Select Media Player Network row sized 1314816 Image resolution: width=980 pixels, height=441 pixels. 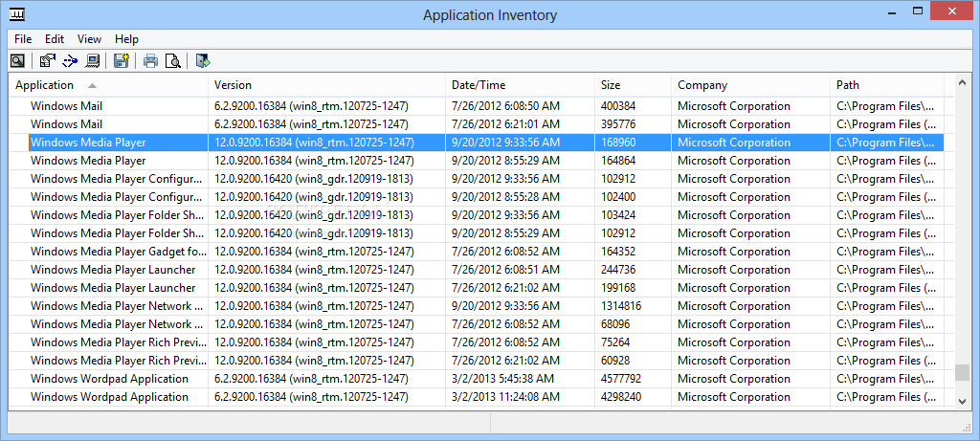477,306
